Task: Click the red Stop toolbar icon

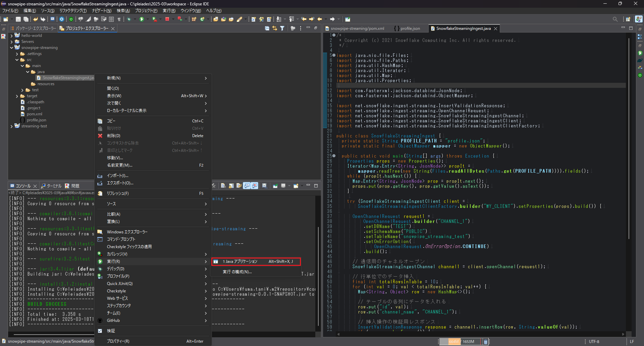Action: (167, 19)
